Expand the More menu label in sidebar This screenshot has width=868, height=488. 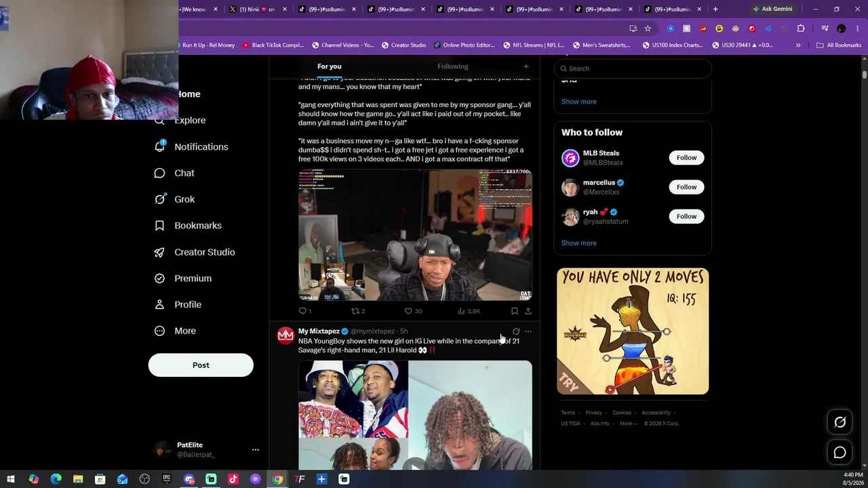tap(184, 331)
